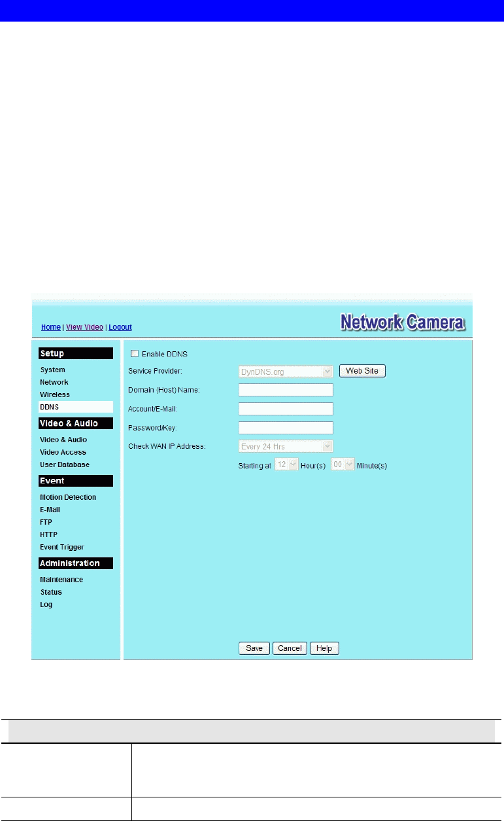
Task: Open System in the Setup menu
Action: tap(53, 370)
